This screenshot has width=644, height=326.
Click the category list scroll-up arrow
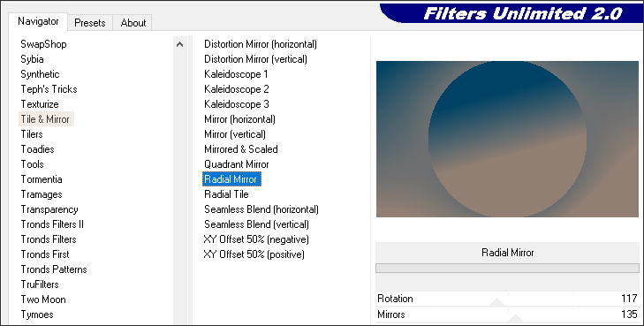click(179, 44)
